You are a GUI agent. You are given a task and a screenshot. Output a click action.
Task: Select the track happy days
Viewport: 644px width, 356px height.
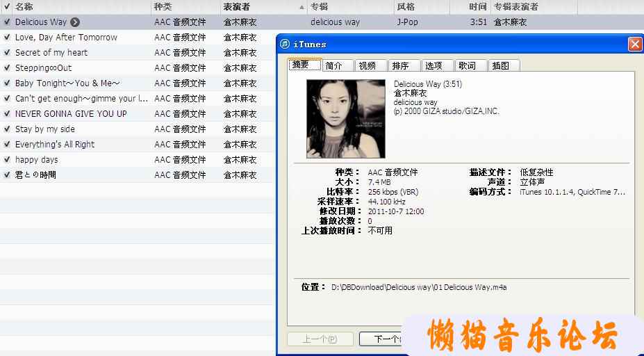pyautogui.click(x=37, y=159)
